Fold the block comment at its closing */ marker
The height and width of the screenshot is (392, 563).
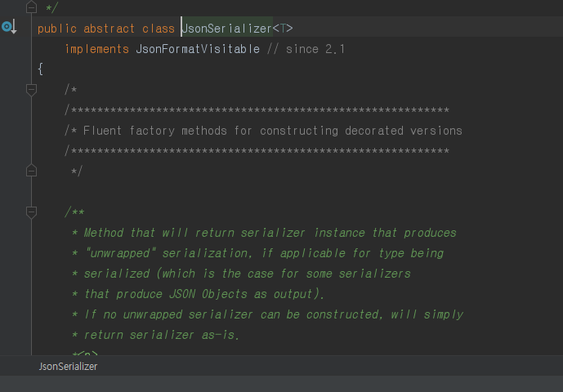(x=32, y=171)
